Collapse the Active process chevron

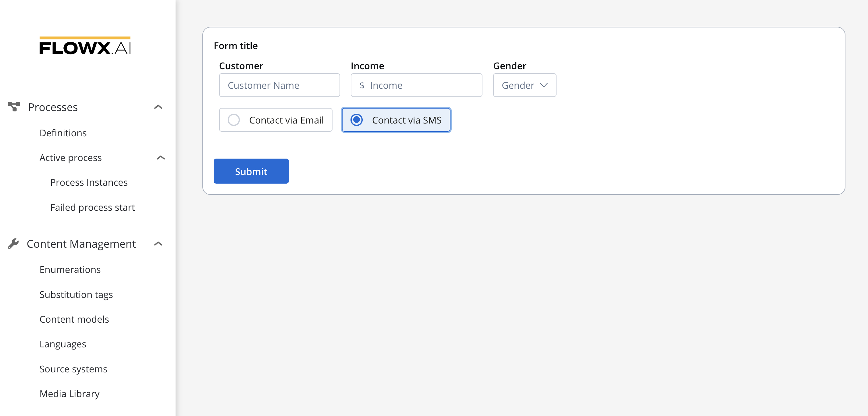pyautogui.click(x=161, y=158)
